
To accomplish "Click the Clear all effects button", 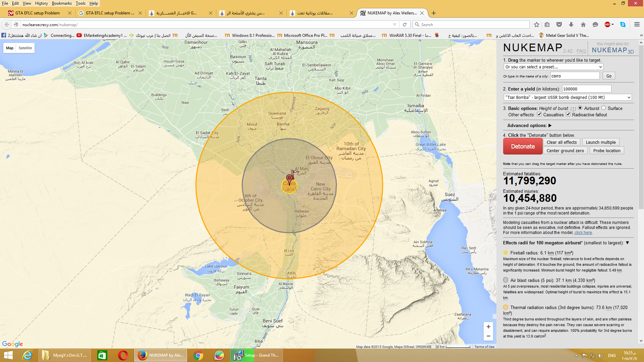I will click(561, 142).
